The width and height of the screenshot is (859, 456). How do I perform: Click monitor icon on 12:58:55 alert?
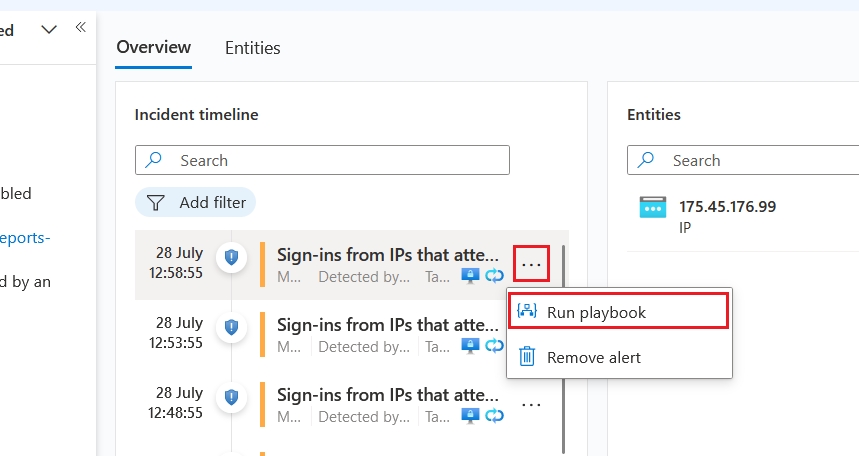(470, 276)
